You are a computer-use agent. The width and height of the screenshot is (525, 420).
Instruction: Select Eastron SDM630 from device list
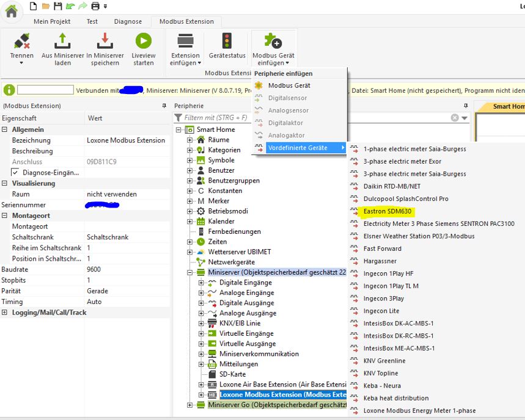point(387,211)
